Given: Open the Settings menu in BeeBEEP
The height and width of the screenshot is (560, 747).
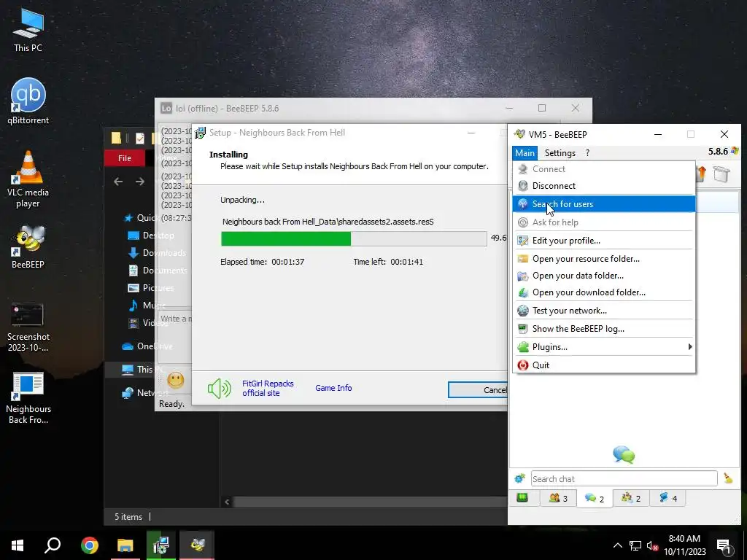Looking at the screenshot, I should (x=560, y=153).
